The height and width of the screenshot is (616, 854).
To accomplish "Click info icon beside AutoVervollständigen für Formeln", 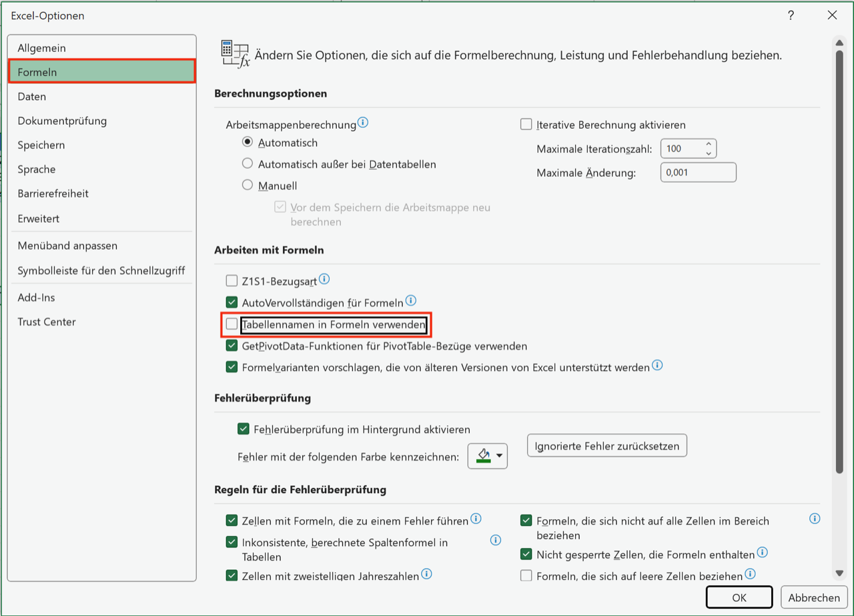I will (411, 301).
